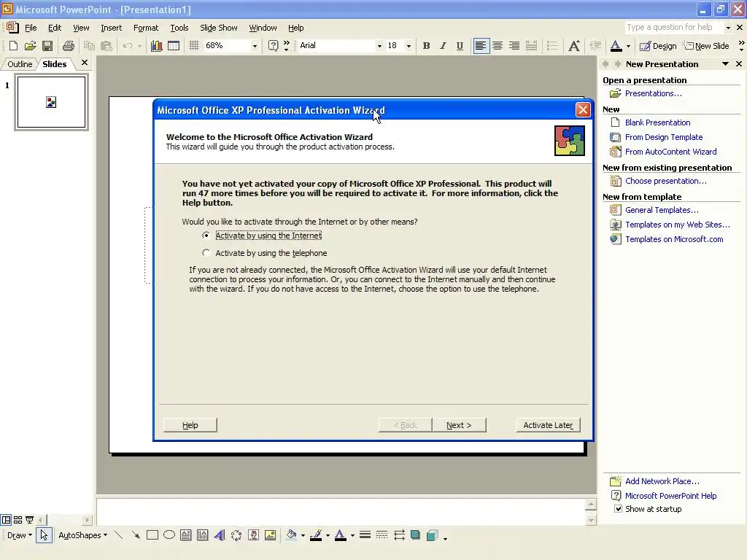The height and width of the screenshot is (560, 747).
Task: Open Blank Presentation link
Action: [657, 122]
